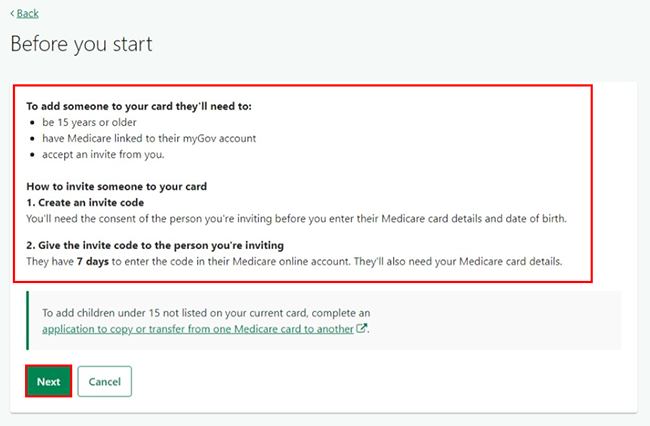
Task: Click the green vertical bar of info callout
Action: coord(28,320)
